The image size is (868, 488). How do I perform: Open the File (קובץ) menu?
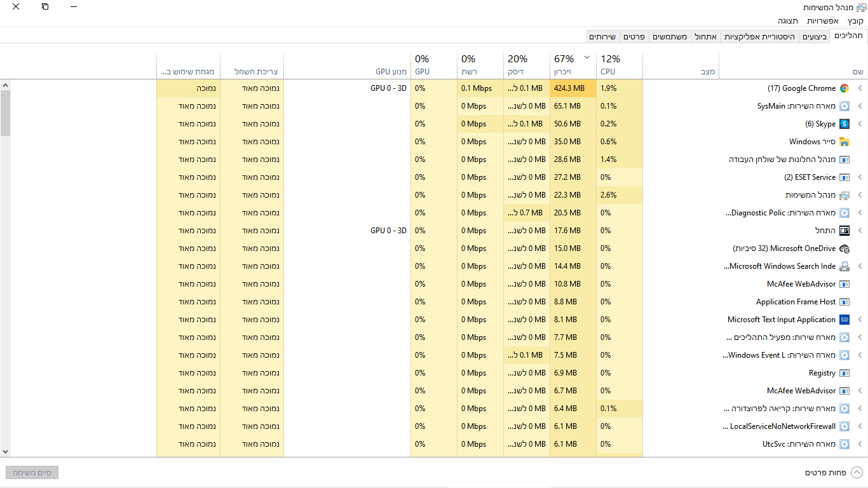click(x=855, y=21)
